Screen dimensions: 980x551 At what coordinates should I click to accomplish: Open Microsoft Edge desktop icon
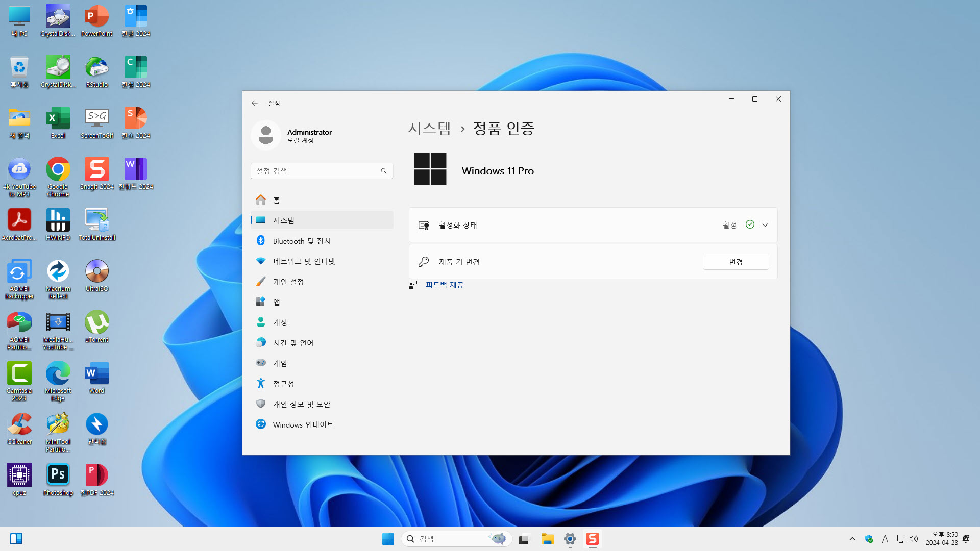pyautogui.click(x=58, y=381)
